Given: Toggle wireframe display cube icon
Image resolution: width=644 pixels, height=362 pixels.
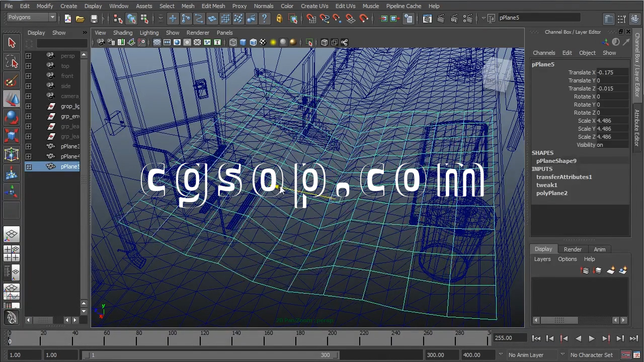Looking at the screenshot, I should click(x=233, y=43).
